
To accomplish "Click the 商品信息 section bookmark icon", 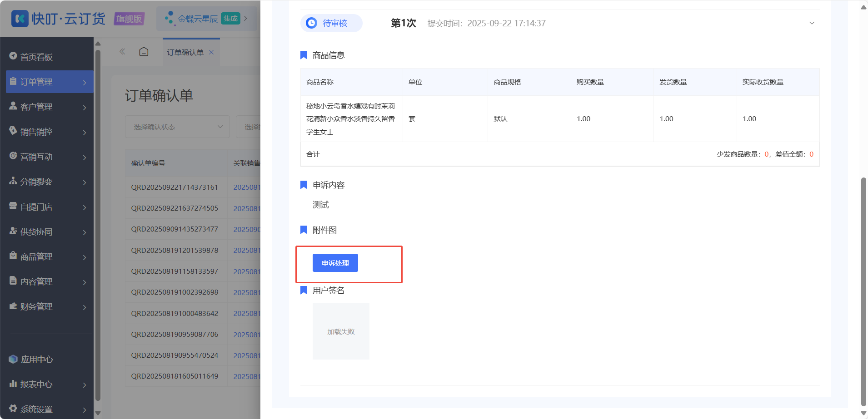I will pyautogui.click(x=304, y=55).
